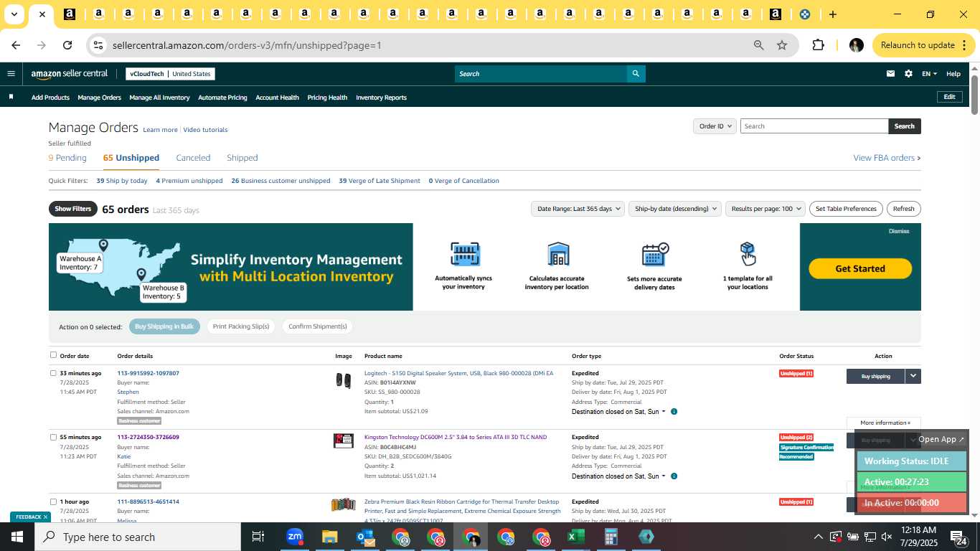Dismiss the Multi Location Inventory banner
This screenshot has height=551, width=980.
tap(899, 231)
